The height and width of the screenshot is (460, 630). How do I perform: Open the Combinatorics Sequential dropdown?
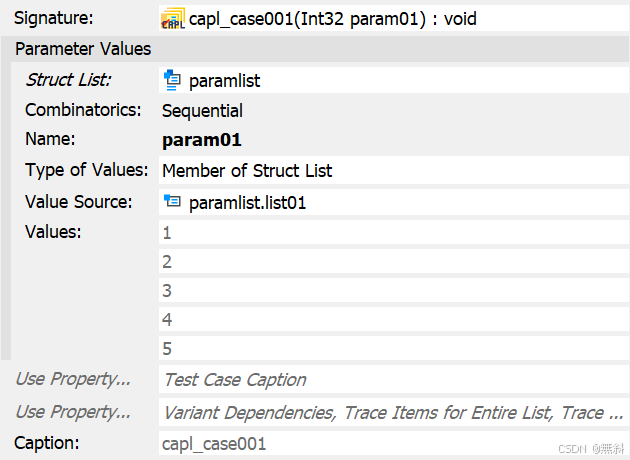click(x=392, y=110)
